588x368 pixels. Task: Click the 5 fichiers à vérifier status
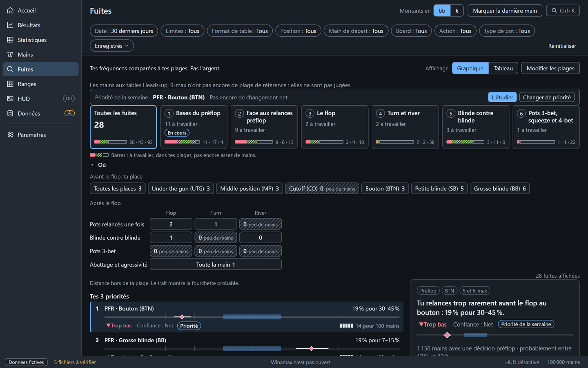point(75,362)
